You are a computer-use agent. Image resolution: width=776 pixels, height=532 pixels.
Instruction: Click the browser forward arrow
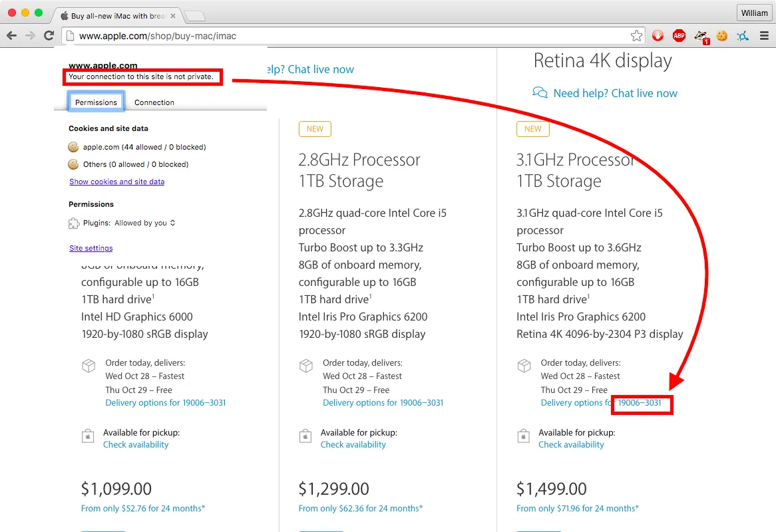point(30,36)
